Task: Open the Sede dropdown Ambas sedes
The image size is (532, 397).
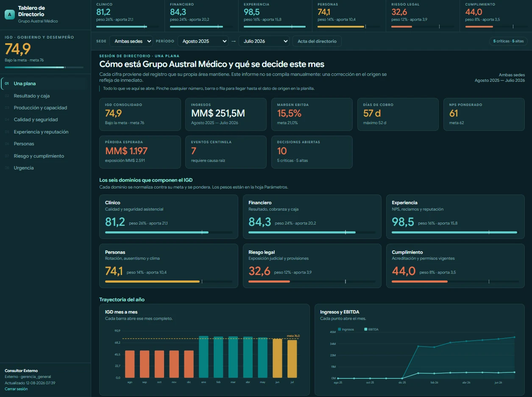Action: tap(131, 41)
